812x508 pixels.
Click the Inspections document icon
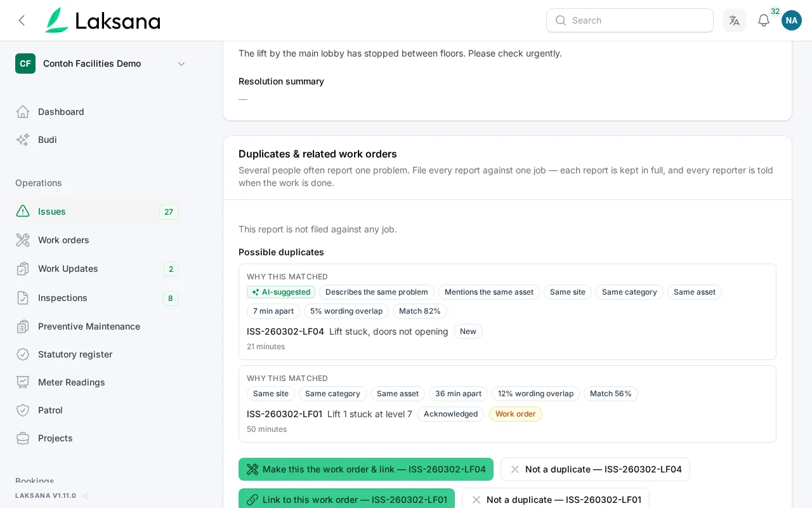(x=23, y=298)
